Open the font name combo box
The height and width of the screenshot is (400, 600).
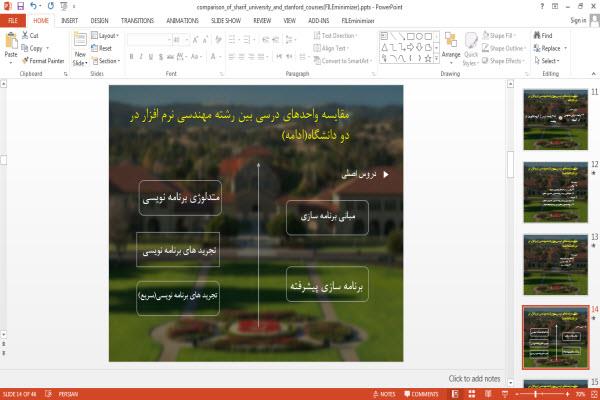tap(149, 40)
